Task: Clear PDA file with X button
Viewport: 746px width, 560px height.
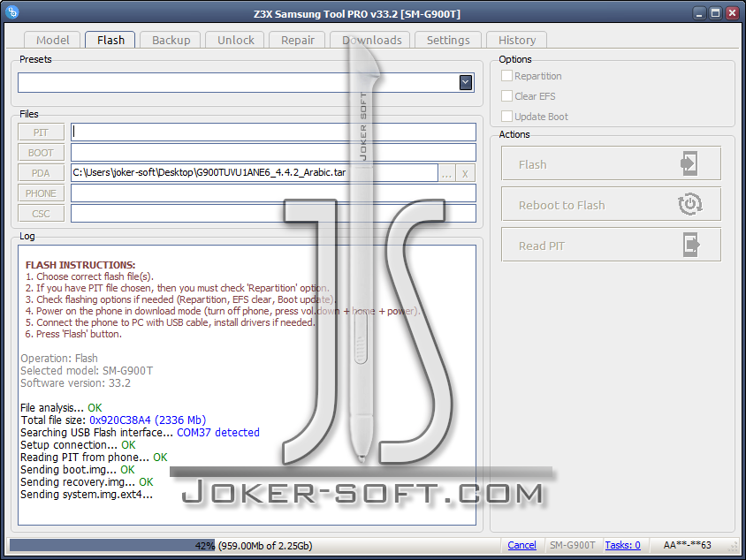Action: point(465,173)
